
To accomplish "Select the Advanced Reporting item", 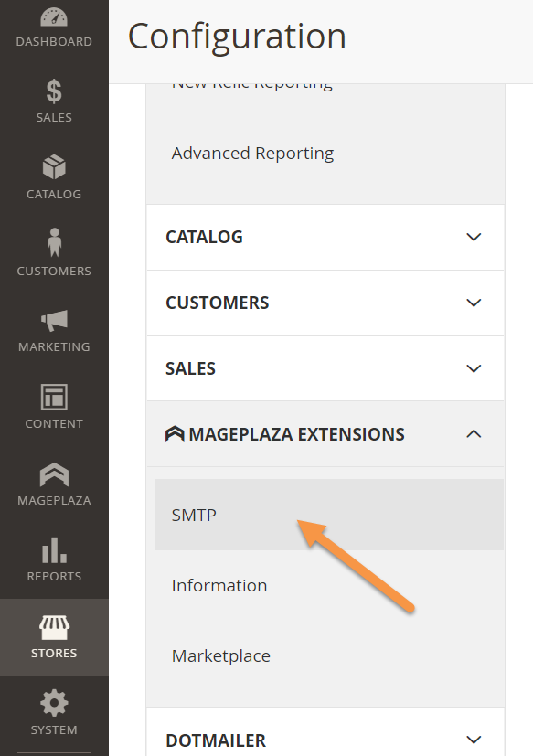I will click(x=252, y=154).
